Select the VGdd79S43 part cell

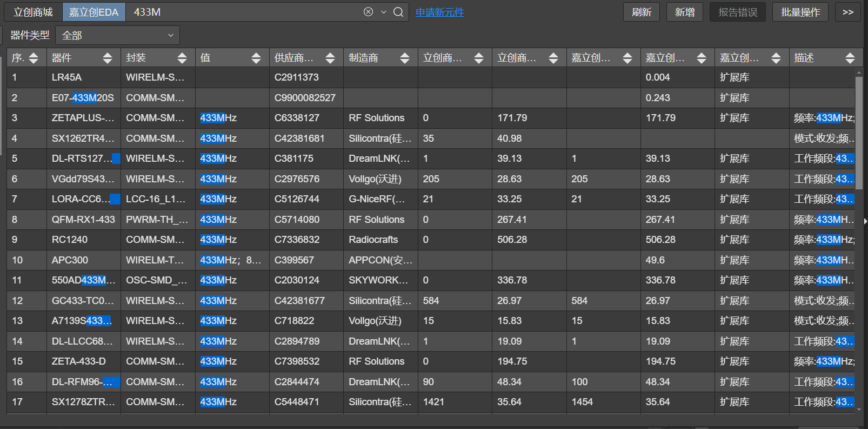tap(83, 179)
